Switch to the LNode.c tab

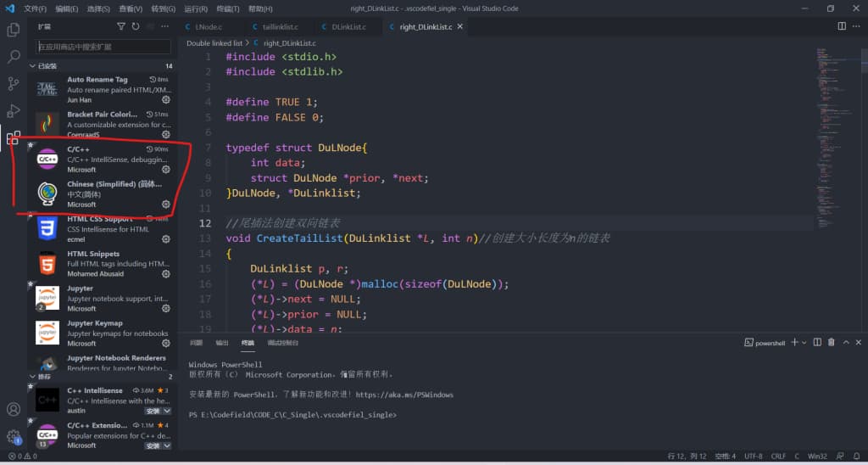pos(209,26)
